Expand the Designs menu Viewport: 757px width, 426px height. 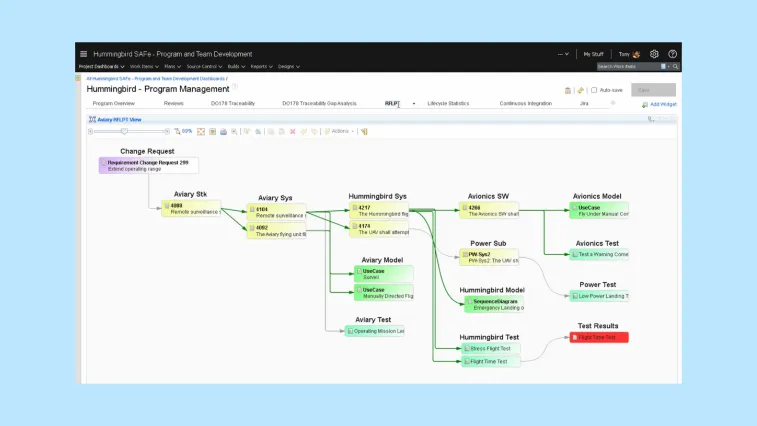point(289,67)
